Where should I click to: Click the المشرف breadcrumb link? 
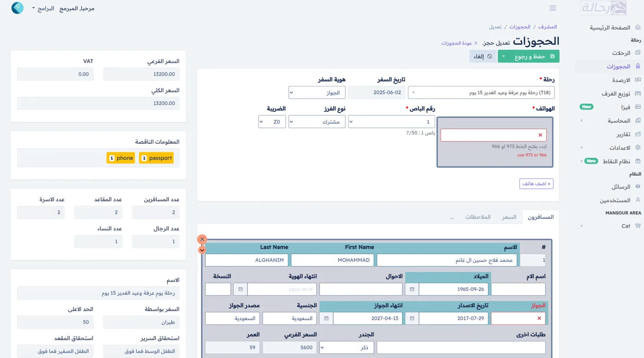[548, 27]
